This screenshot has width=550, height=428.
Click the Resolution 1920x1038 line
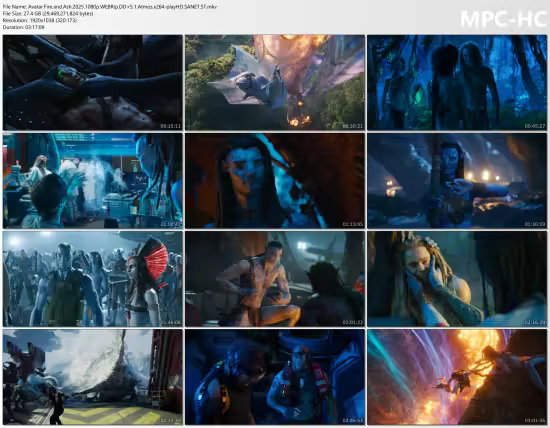(x=40, y=20)
